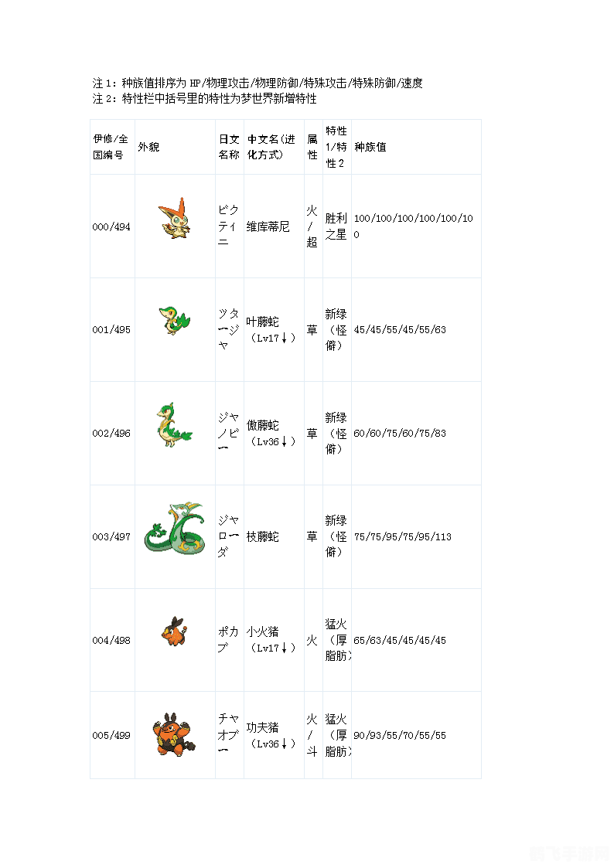
Task: Select the Servine sprite in row 002/496
Action: tap(173, 427)
